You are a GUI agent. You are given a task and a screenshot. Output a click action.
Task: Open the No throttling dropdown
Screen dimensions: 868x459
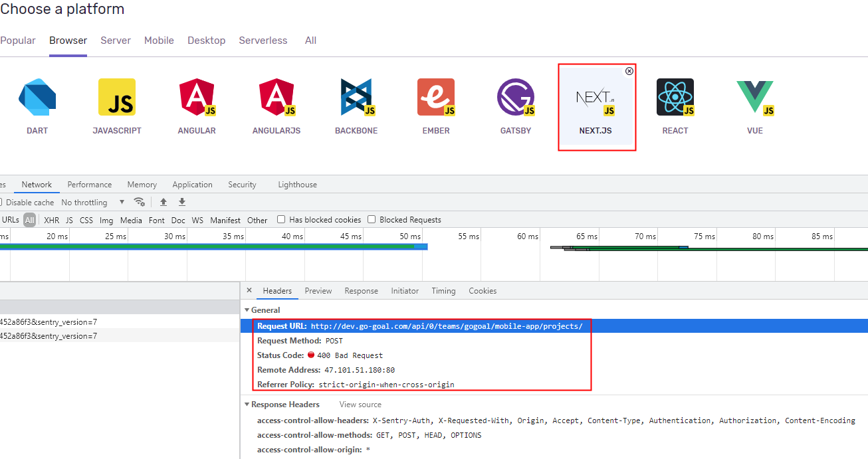(x=92, y=202)
